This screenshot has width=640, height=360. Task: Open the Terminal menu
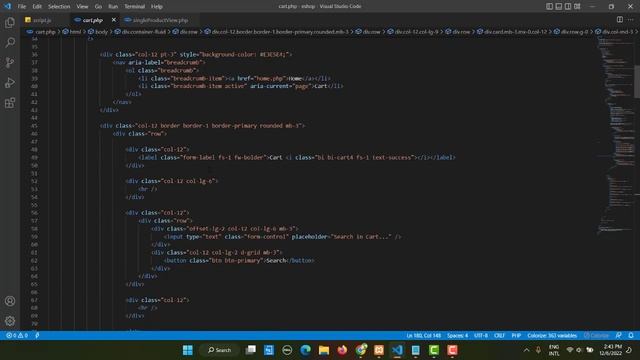[134, 7]
